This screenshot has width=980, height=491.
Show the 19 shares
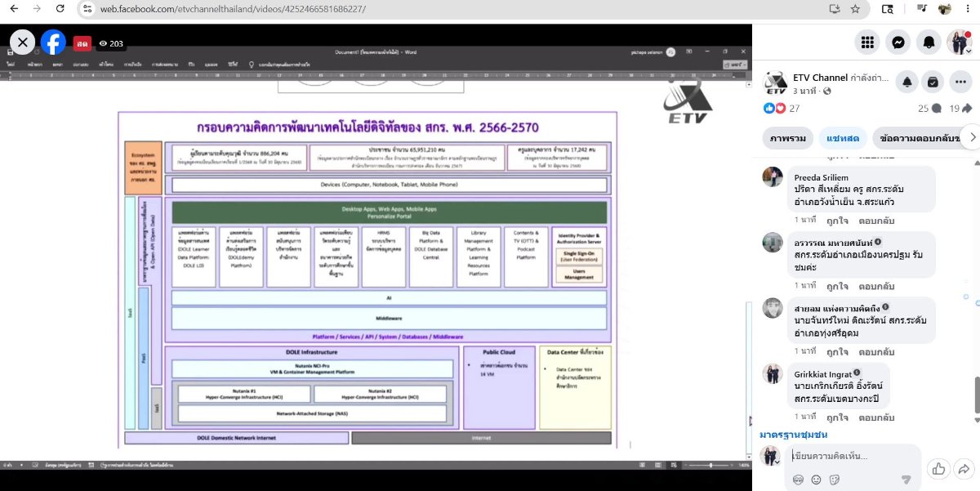pos(960,108)
